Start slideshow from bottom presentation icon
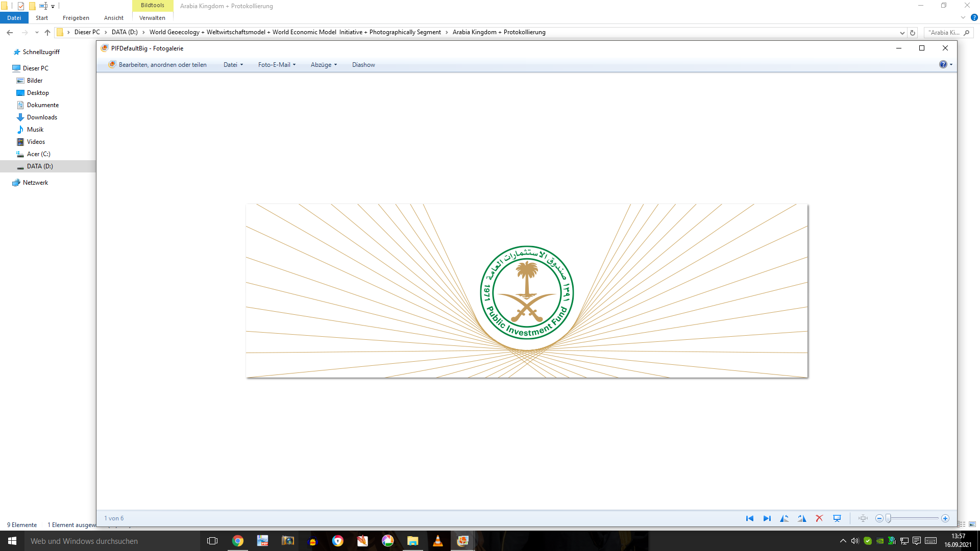Viewport: 980px width, 551px height. [837, 518]
